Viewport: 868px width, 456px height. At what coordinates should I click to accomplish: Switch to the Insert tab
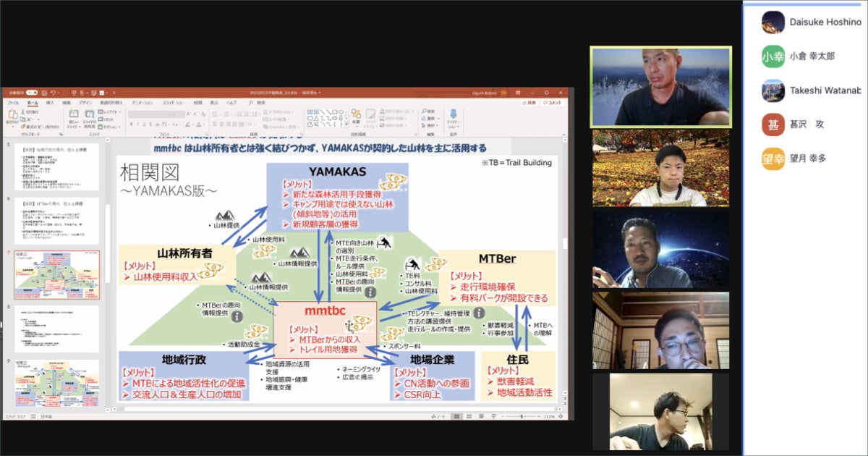50,103
